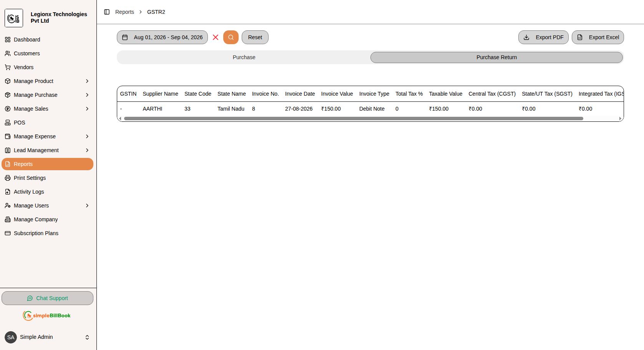Click the Legionx Technologies company logo

[x=14, y=18]
